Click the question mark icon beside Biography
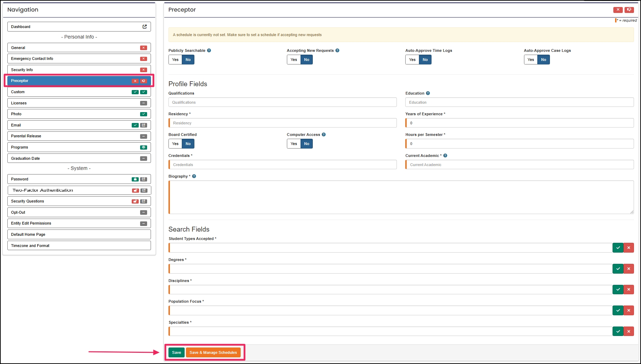Screen dimensions: 641x364 (x=194, y=176)
